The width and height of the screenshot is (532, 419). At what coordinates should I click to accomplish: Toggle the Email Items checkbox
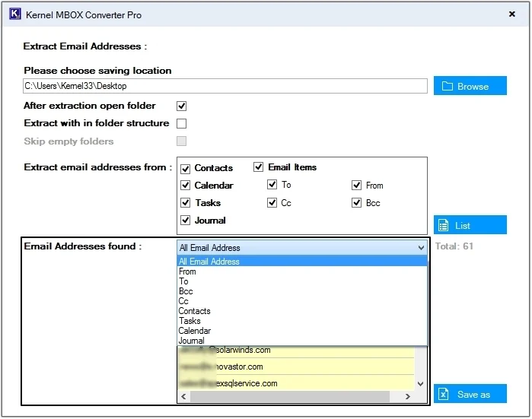pos(259,167)
